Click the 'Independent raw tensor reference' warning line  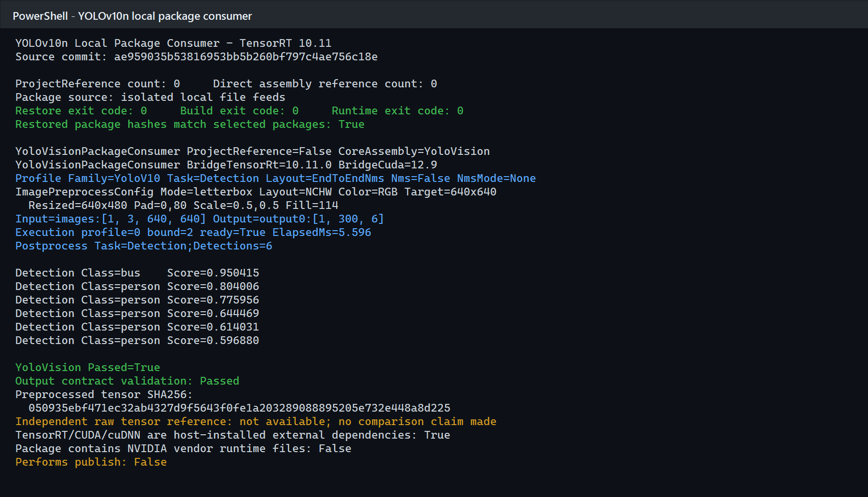coord(256,421)
